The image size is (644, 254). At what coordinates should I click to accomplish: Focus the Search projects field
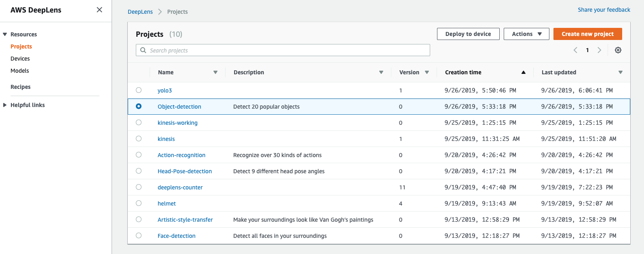pos(283,50)
